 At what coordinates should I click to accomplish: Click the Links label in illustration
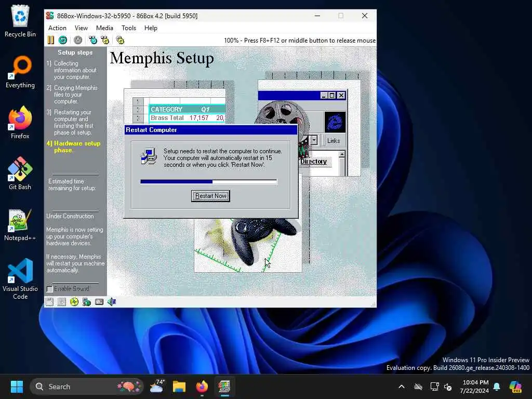334,140
